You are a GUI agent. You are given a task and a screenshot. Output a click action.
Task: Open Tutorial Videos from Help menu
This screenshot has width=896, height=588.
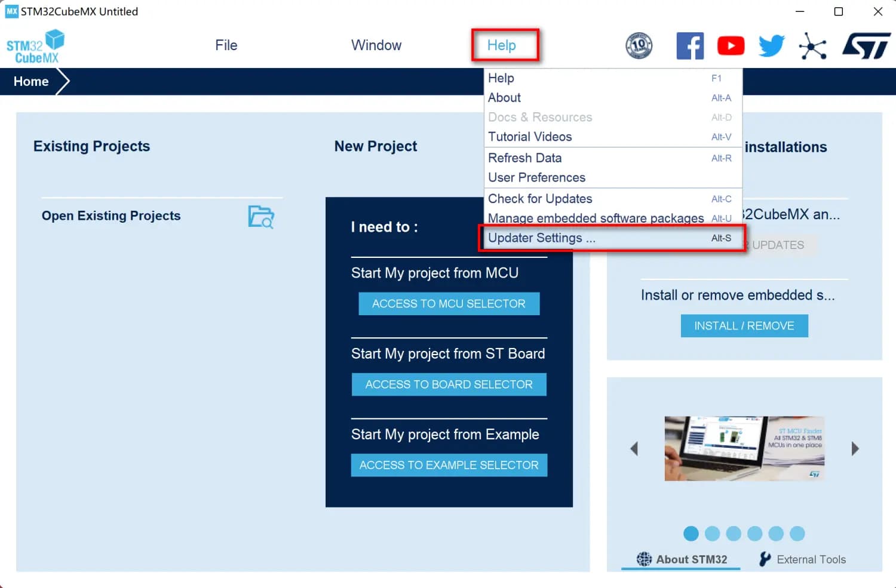point(613,137)
